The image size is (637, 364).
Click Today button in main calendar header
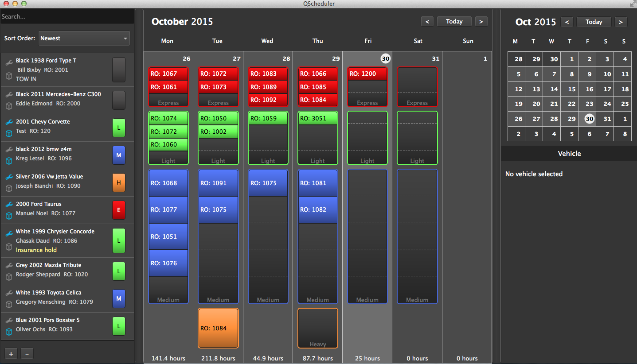click(454, 21)
